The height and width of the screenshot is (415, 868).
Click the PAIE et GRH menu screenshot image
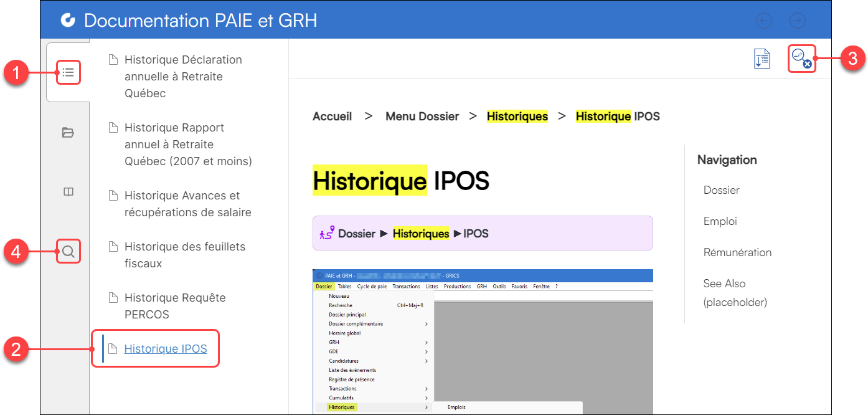pos(483,341)
